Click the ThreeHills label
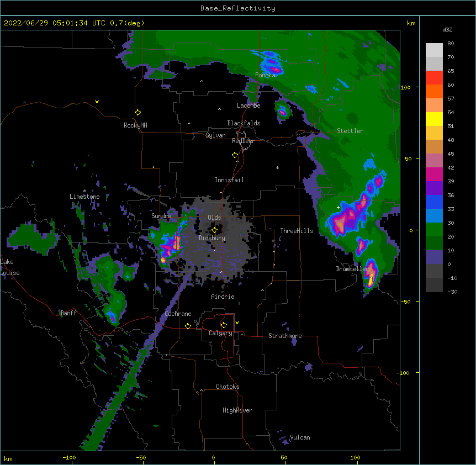476x465 pixels. [x=297, y=231]
